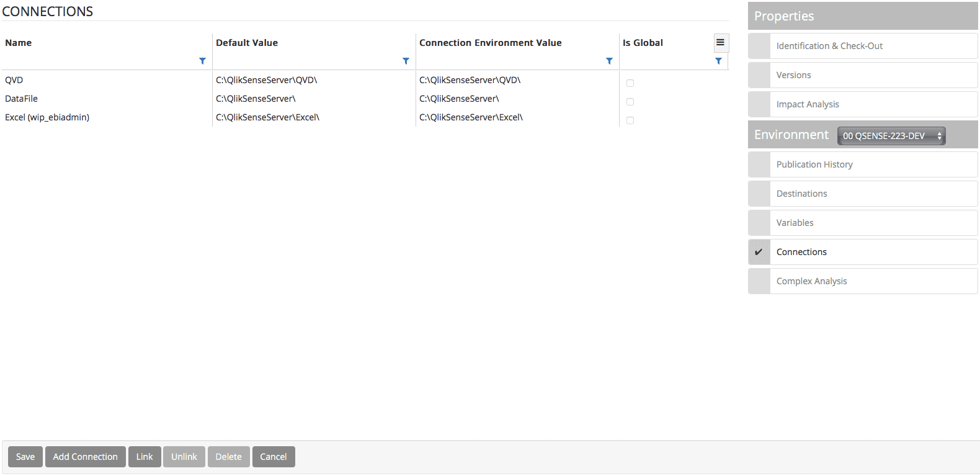Open Impact Analysis section
This screenshot has width=980, height=476.
808,104
